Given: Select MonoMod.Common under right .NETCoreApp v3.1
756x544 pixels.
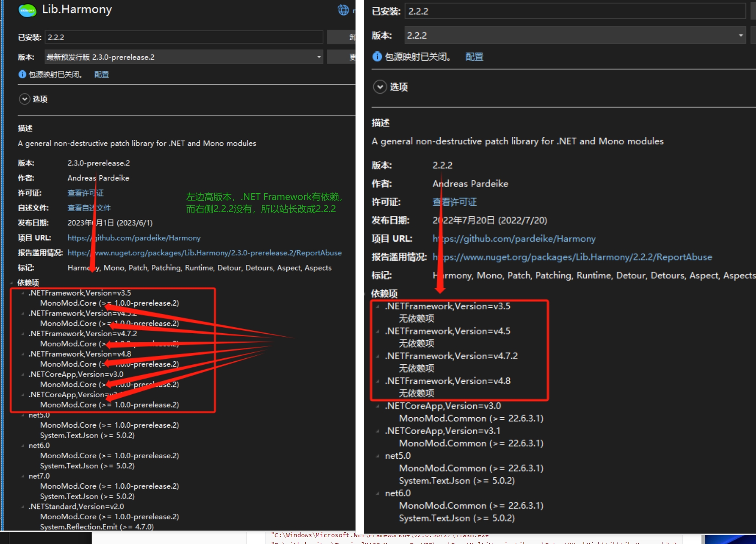Looking at the screenshot, I should [x=471, y=444].
